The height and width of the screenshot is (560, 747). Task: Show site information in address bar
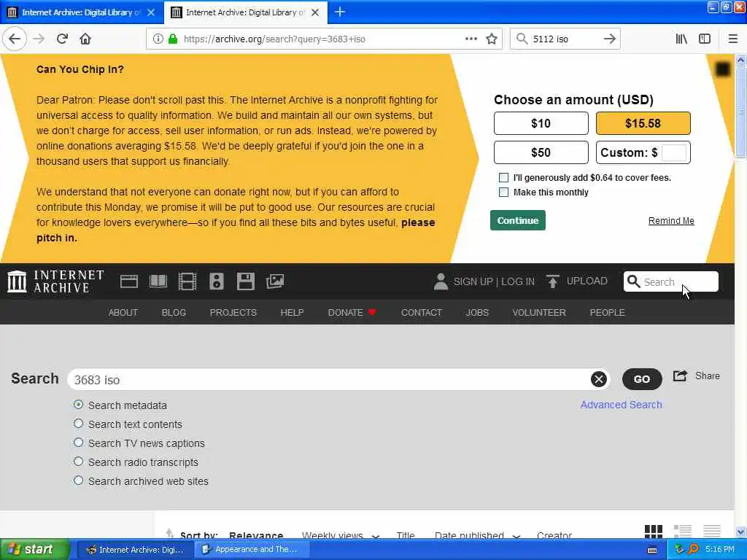point(158,39)
